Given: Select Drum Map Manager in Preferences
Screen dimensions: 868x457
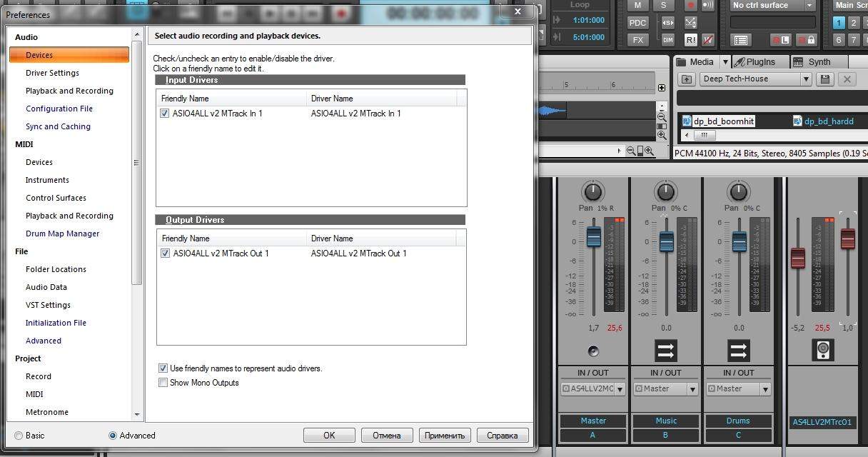Looking at the screenshot, I should (x=62, y=233).
